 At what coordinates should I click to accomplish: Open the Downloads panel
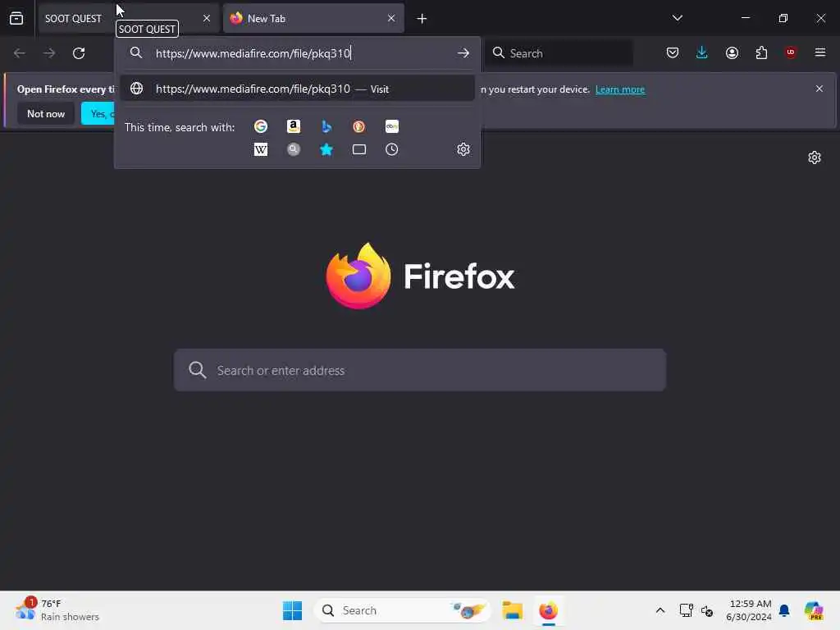tap(702, 53)
